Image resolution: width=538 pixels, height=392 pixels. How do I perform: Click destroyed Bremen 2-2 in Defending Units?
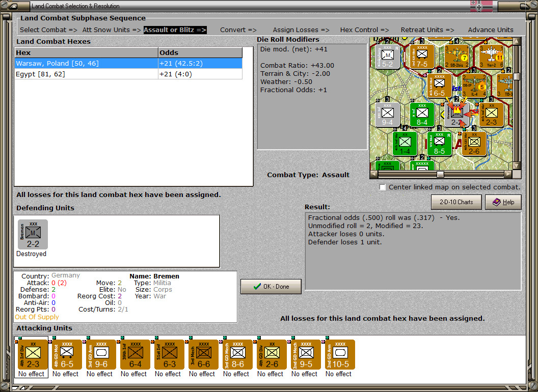33,235
